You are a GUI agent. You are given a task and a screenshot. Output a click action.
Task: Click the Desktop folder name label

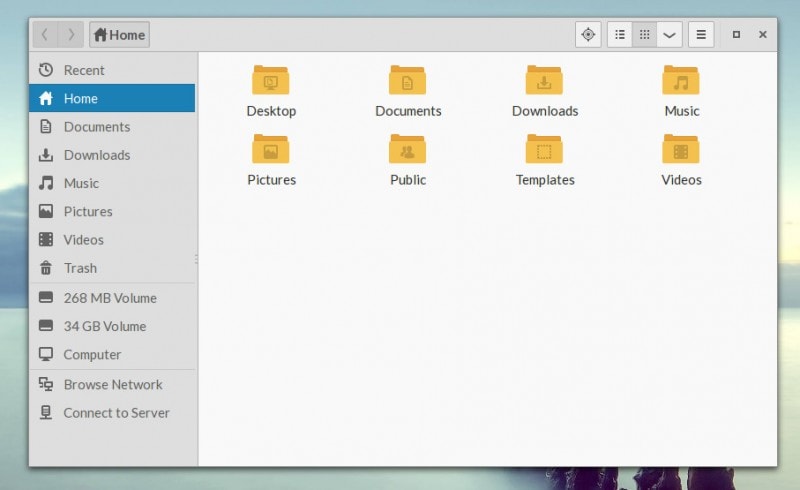click(x=271, y=111)
